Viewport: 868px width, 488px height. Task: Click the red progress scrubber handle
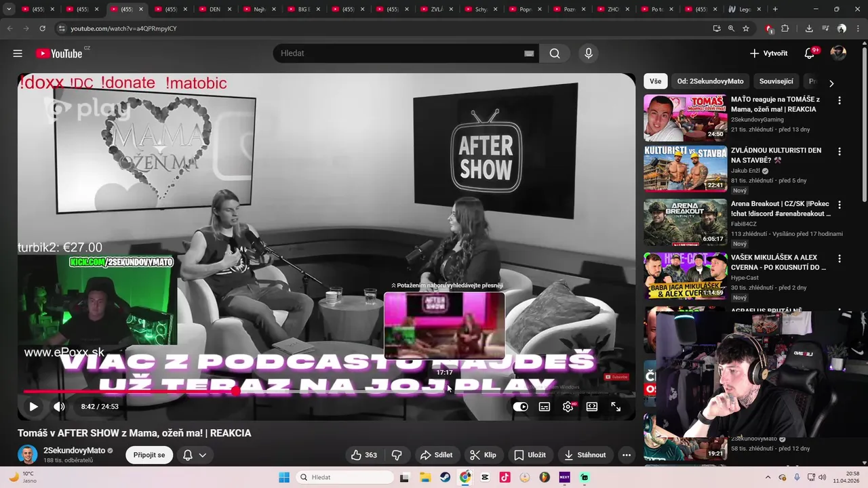click(235, 392)
